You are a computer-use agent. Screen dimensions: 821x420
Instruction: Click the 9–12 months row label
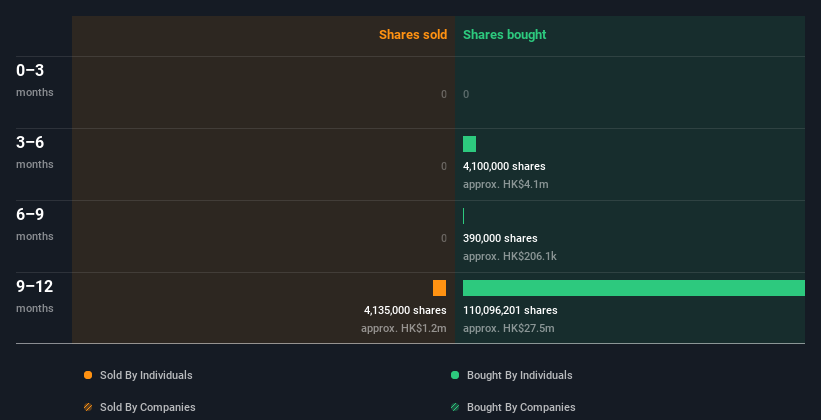coord(35,296)
